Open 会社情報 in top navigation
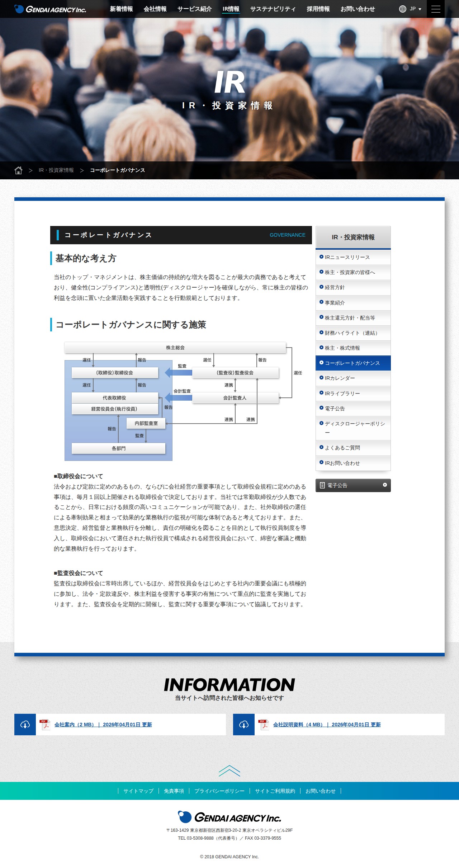Image resolution: width=459 pixels, height=868 pixels. coord(155,9)
